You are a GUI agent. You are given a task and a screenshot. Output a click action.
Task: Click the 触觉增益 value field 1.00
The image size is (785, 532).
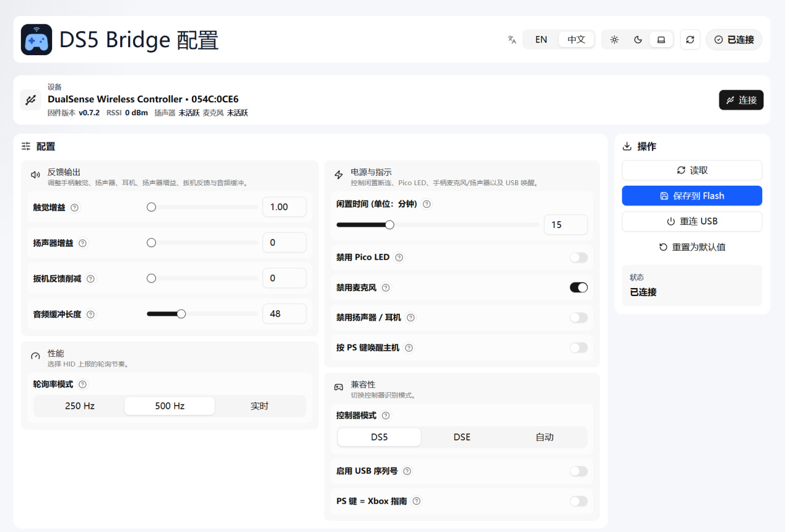285,207
